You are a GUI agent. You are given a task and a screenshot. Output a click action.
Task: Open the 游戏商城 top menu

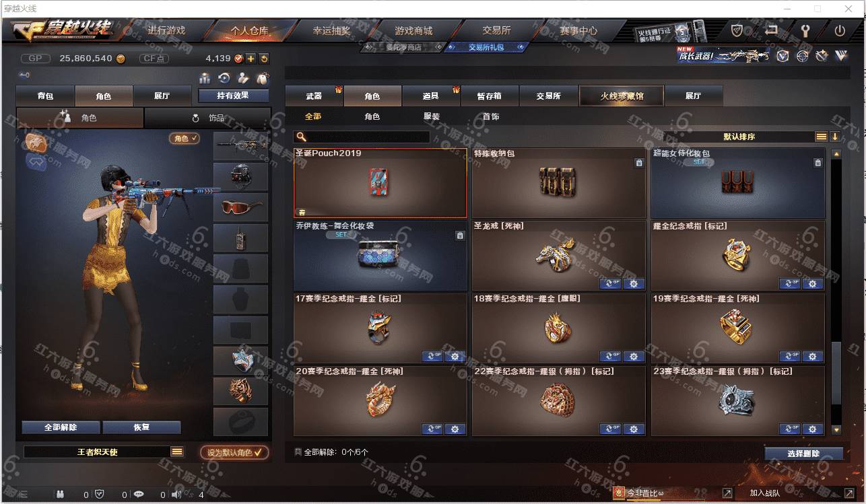(x=413, y=30)
